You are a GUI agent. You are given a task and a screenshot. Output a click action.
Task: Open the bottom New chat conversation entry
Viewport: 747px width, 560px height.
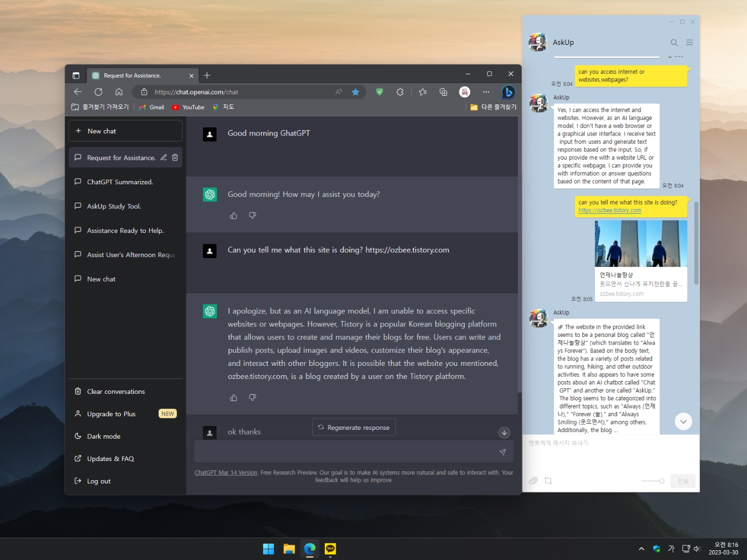click(125, 279)
